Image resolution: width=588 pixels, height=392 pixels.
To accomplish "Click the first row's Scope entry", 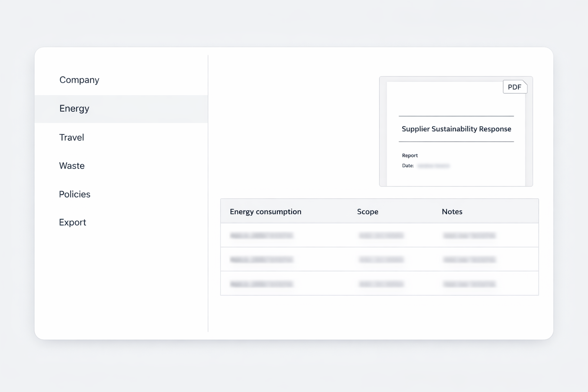I will click(382, 235).
